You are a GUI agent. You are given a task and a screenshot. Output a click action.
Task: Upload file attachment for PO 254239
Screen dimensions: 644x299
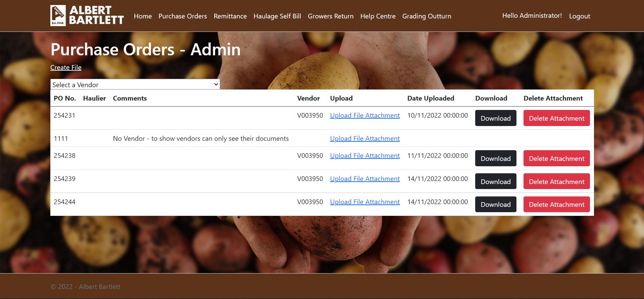(365, 179)
